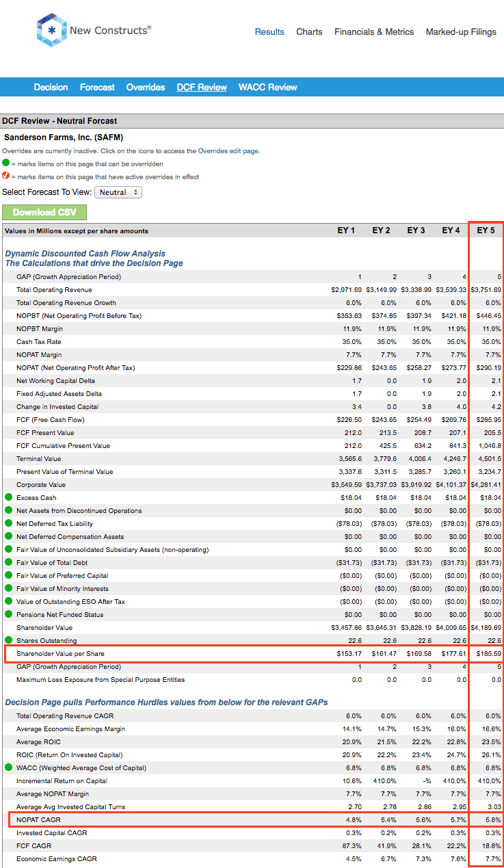Click the Corporate Value row label
Viewport: 504px width, 868px height.
coord(41,485)
